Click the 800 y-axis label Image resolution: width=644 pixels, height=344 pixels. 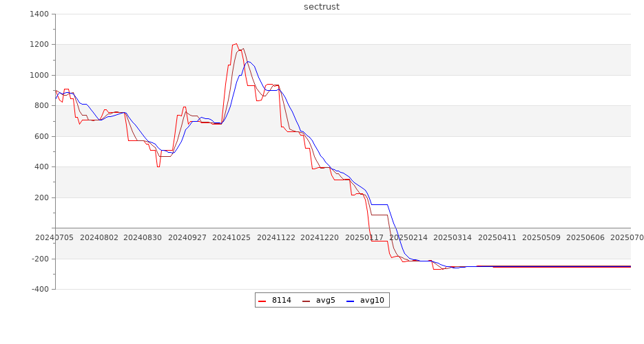click(42, 105)
